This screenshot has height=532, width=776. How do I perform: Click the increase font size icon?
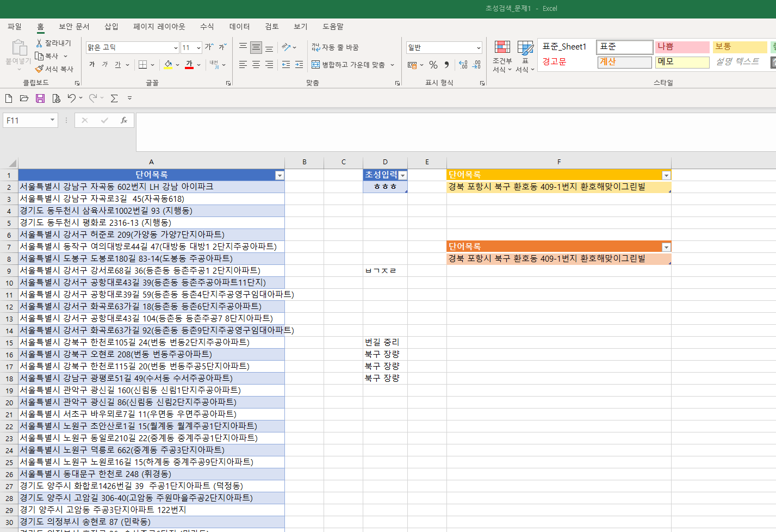coord(209,47)
